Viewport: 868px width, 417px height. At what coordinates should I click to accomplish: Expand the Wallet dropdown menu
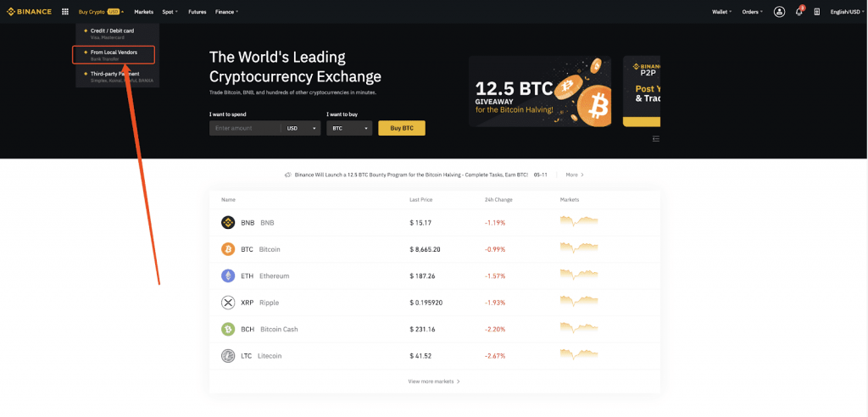tap(721, 12)
